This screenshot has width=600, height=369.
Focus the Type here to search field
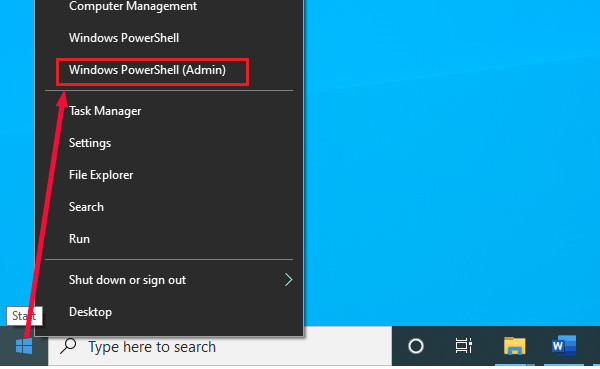click(x=220, y=346)
